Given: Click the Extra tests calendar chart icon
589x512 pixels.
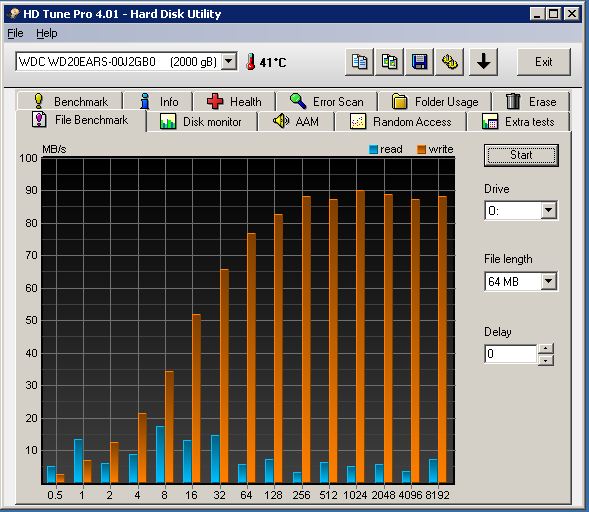Looking at the screenshot, I should 490,121.
